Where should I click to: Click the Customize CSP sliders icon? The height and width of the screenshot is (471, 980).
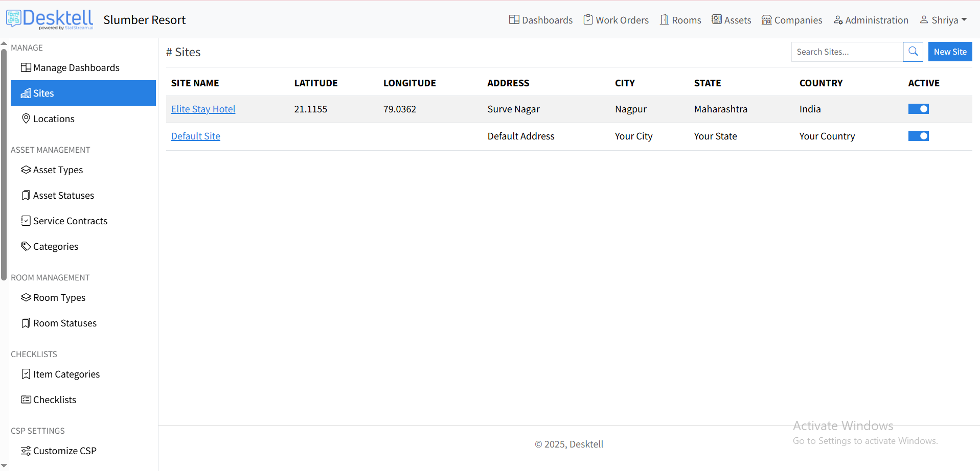coord(26,451)
